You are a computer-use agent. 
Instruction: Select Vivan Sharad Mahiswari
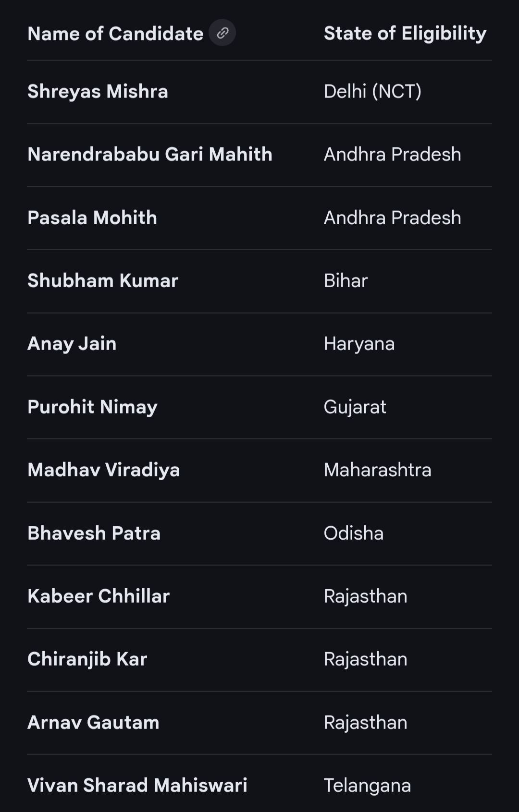137,785
